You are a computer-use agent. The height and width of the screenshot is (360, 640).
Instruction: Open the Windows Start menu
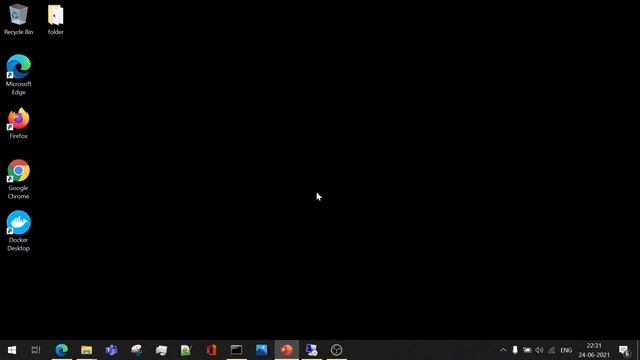[12, 350]
